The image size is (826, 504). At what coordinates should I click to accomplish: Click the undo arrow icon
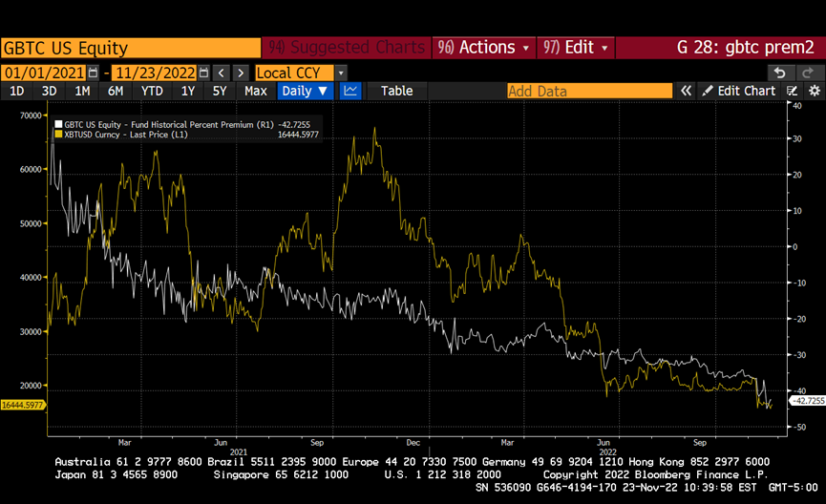point(780,73)
